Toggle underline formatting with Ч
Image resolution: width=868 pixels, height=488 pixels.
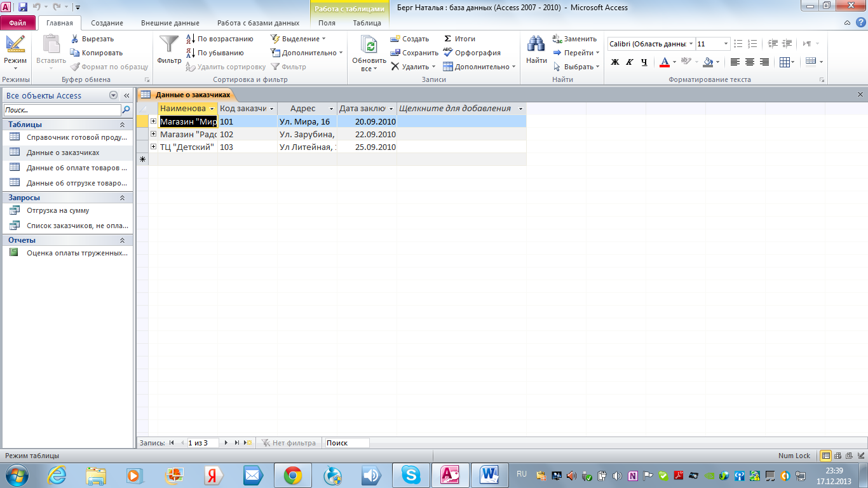(x=644, y=62)
